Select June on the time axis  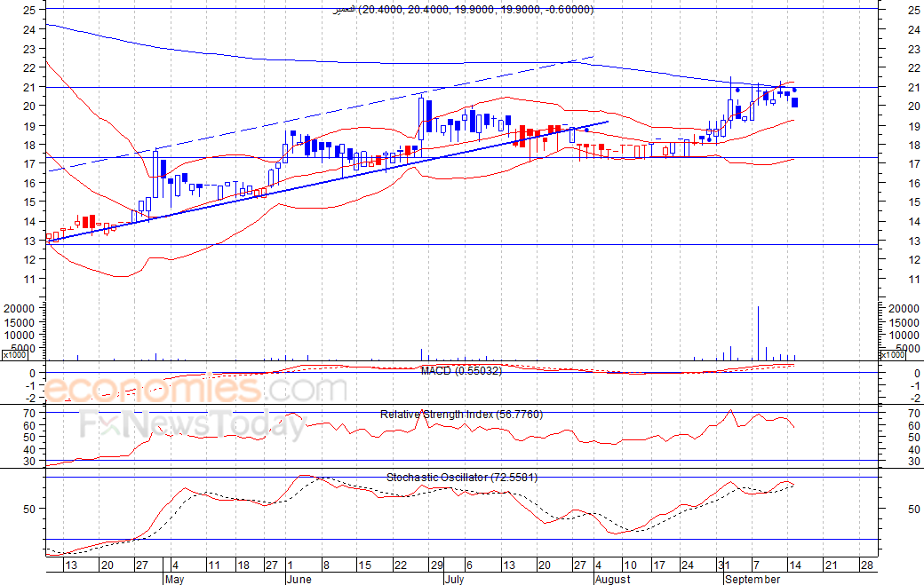click(x=299, y=579)
